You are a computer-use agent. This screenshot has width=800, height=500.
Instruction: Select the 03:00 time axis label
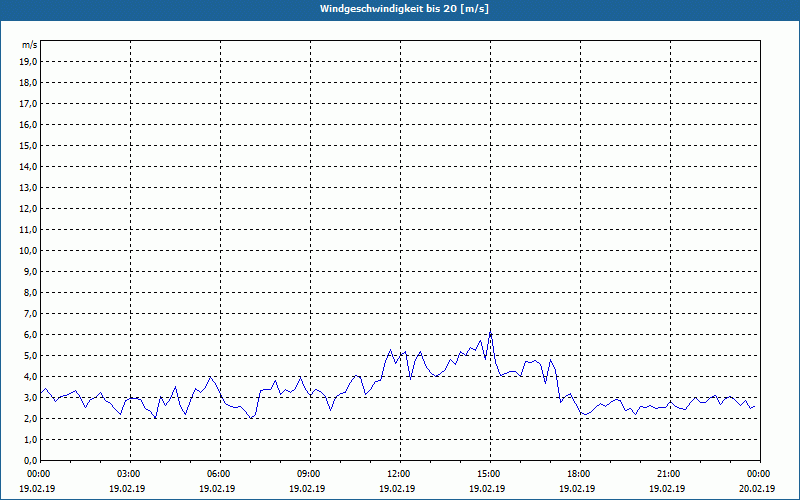coord(128,473)
